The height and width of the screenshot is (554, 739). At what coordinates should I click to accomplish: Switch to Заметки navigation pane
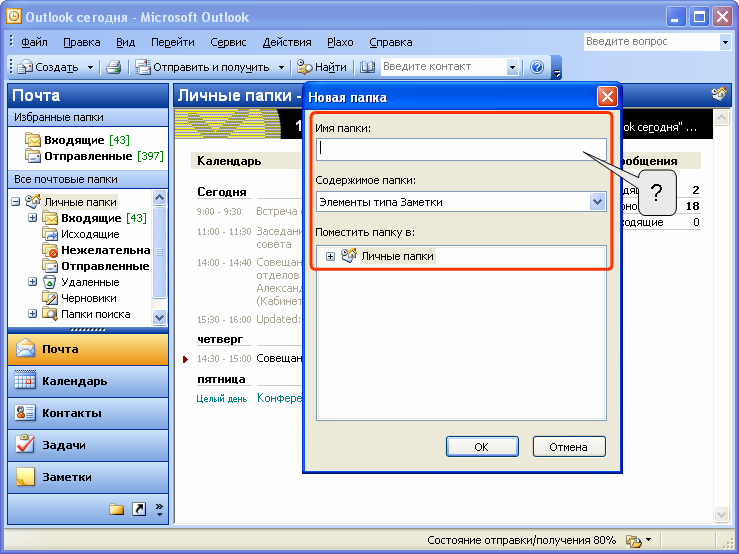88,477
